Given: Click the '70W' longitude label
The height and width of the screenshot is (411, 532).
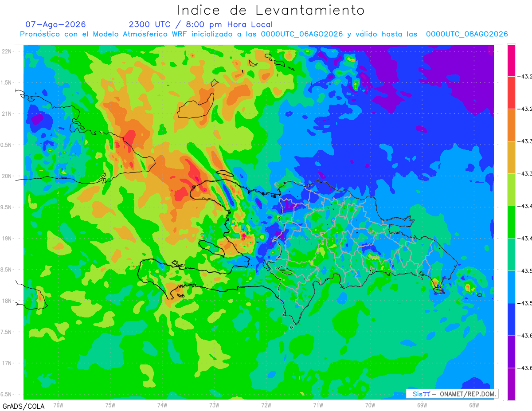Looking at the screenshot, I should pyautogui.click(x=370, y=404).
